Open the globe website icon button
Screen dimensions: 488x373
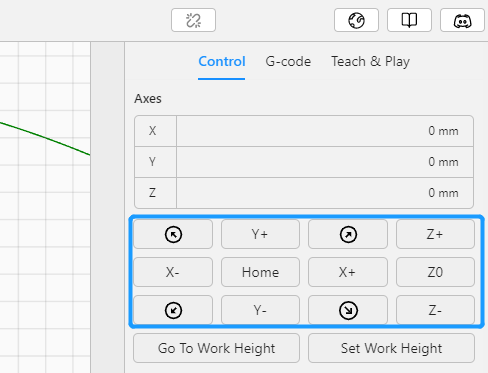[356, 20]
